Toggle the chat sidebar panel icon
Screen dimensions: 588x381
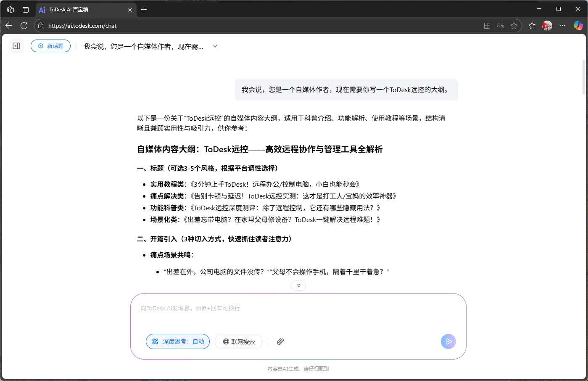pyautogui.click(x=16, y=46)
